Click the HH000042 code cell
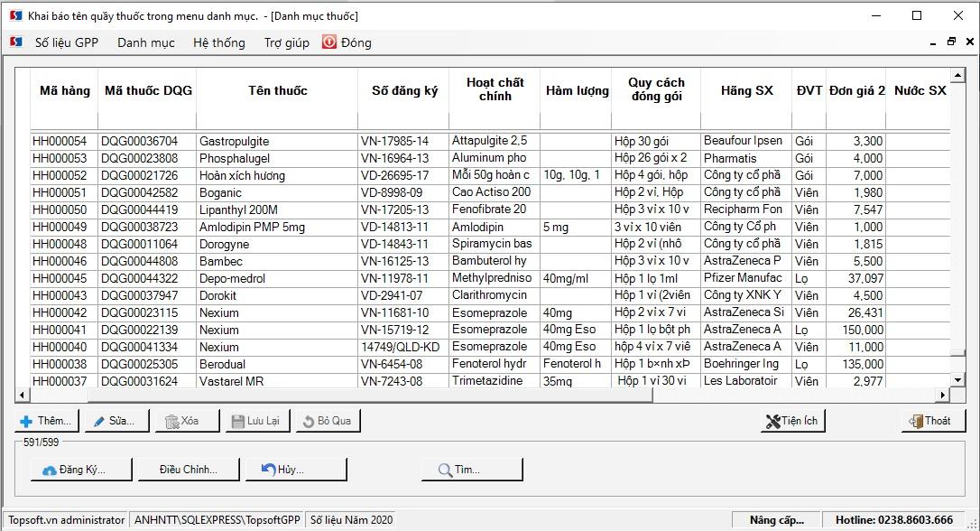980x531 pixels. pos(64,312)
